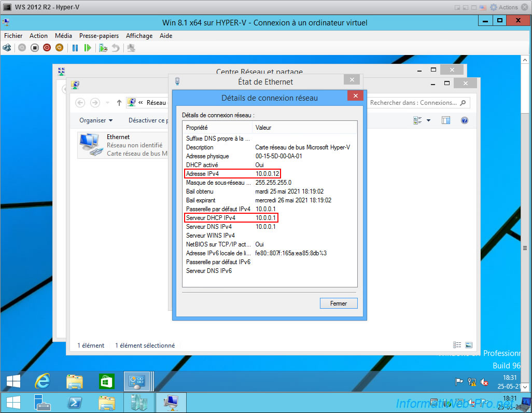Click the orange Save VM state icon

tap(59, 48)
